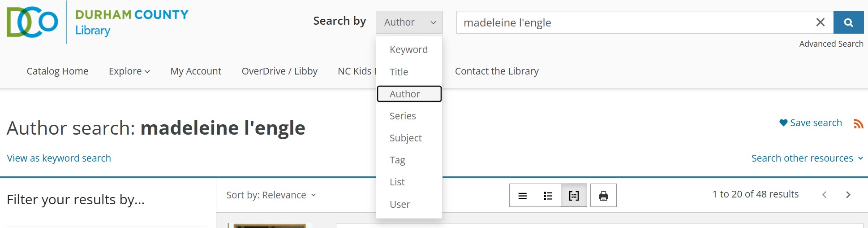Choose Subject from search-by list

(405, 138)
